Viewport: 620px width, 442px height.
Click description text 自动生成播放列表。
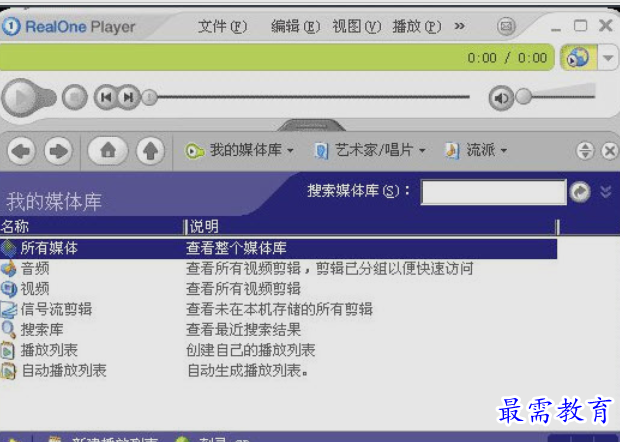[248, 371]
